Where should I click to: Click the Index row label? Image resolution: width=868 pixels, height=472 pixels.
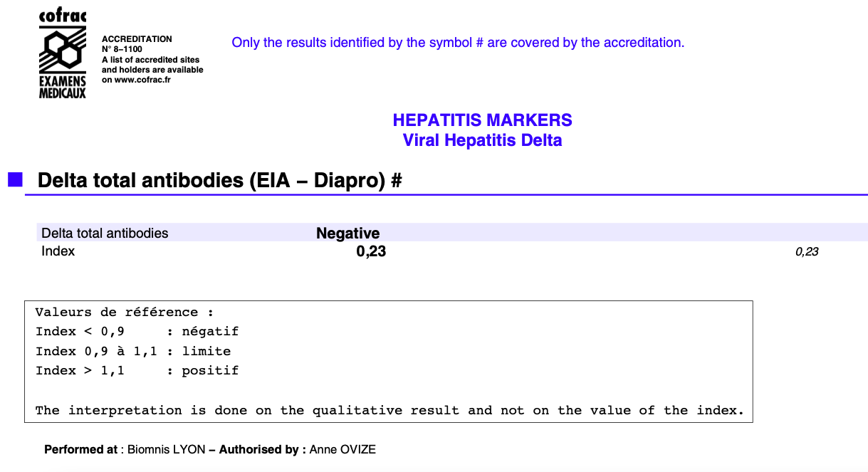pyautogui.click(x=58, y=251)
